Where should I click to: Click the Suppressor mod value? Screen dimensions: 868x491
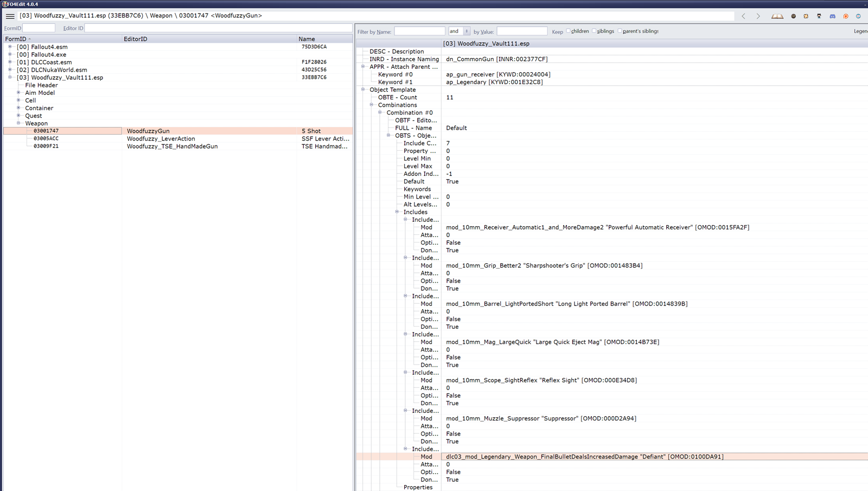pyautogui.click(x=541, y=418)
